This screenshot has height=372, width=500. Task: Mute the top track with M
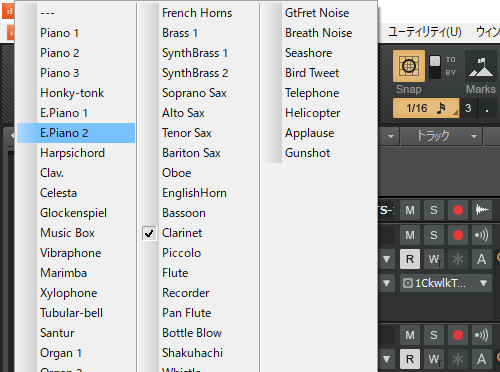pyautogui.click(x=410, y=210)
